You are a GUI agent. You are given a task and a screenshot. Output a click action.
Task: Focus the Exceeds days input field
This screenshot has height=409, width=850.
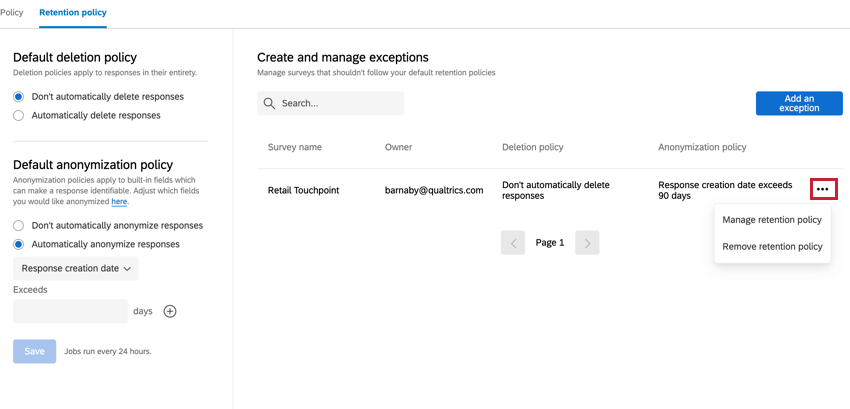point(70,311)
